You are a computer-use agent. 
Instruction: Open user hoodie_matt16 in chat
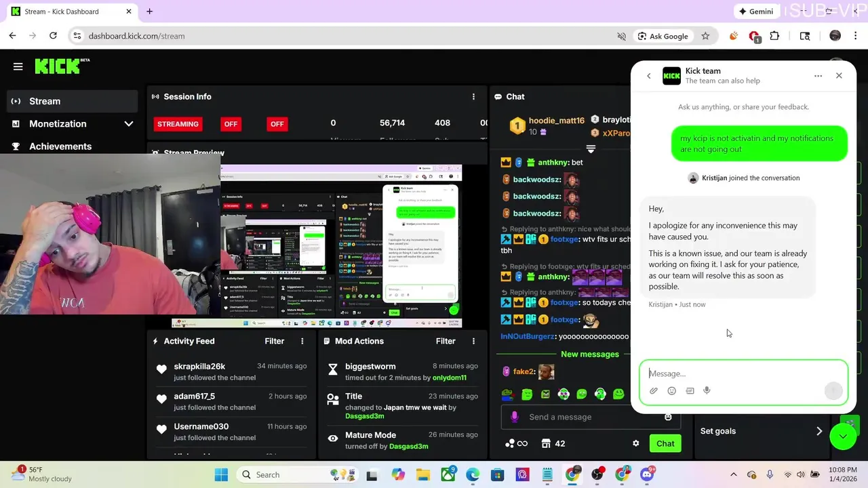(556, 121)
